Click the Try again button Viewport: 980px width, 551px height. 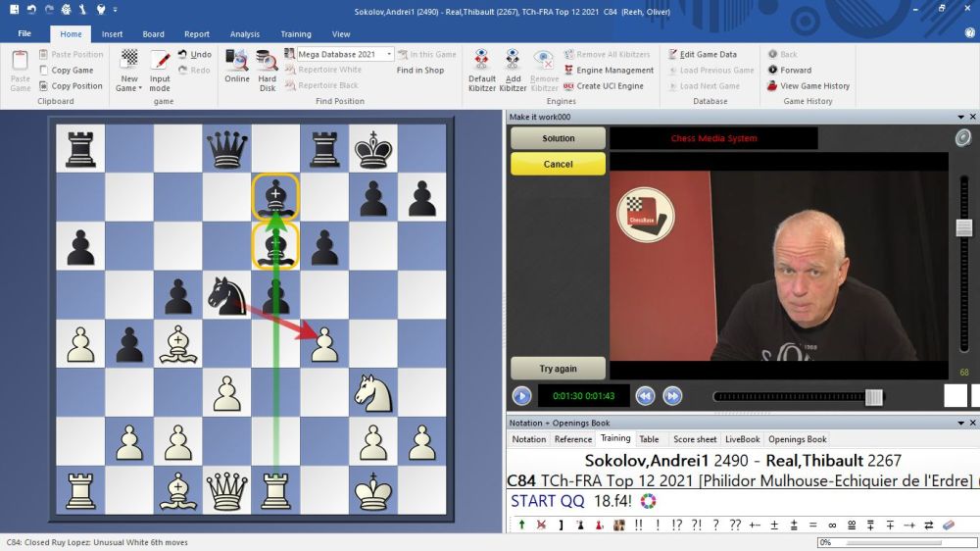point(558,369)
